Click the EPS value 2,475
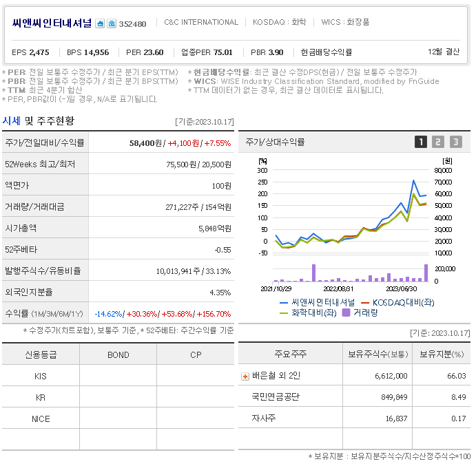476x466 pixels. click(x=39, y=52)
